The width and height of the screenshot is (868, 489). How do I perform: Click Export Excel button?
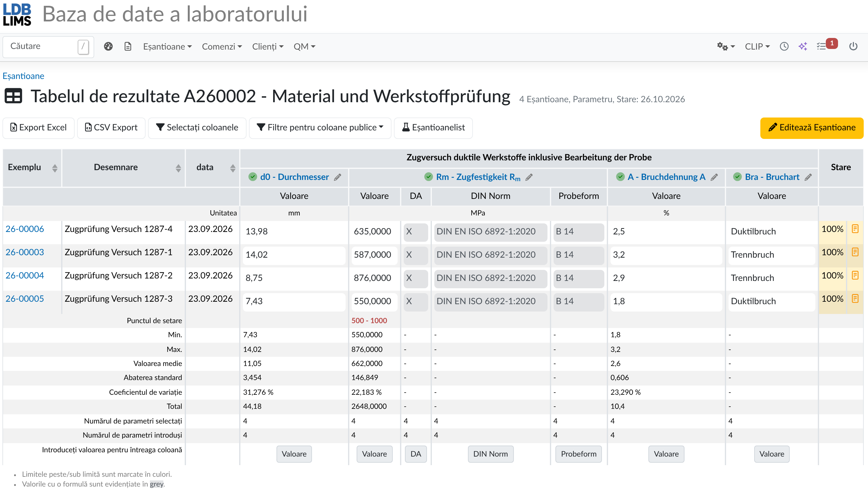[x=39, y=128]
